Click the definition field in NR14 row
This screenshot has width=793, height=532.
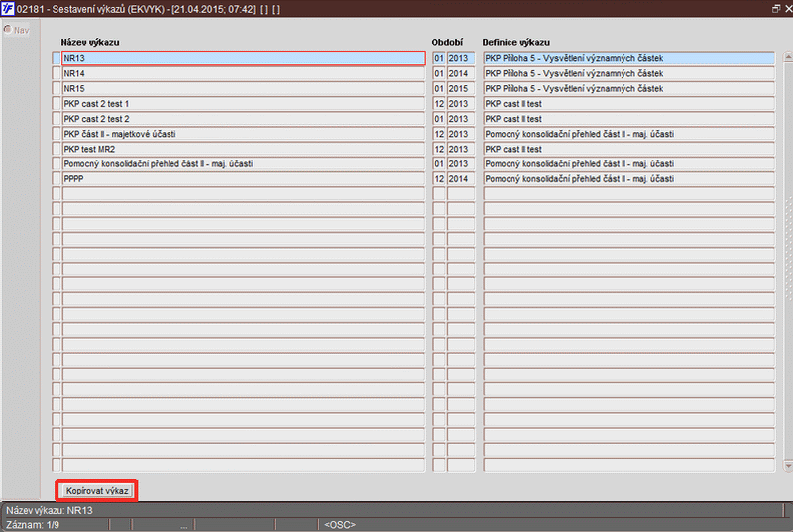click(x=629, y=73)
